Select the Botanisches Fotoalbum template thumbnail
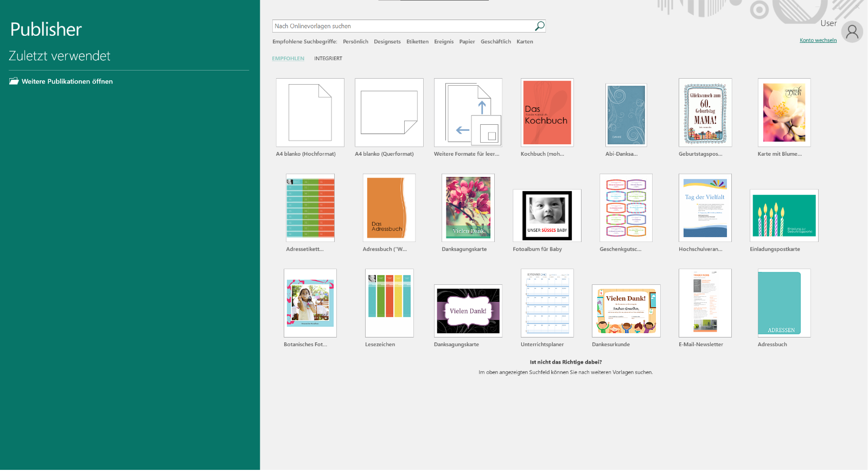This screenshot has width=868, height=471. (x=310, y=303)
